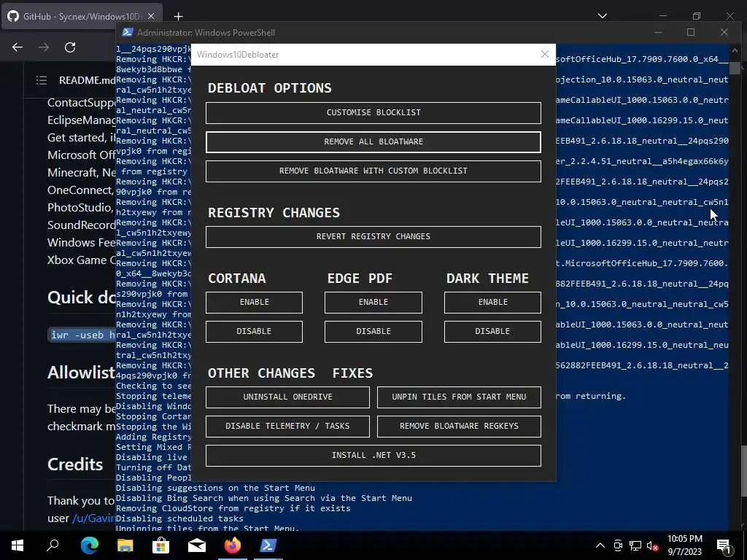Click "Disabling scheduled tasks" PowerShell line
The image size is (747, 560).
click(179, 518)
